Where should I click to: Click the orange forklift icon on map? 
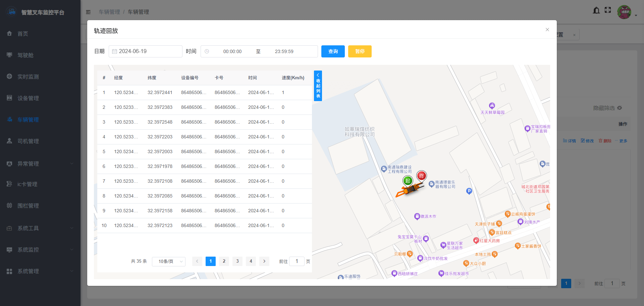[409, 190]
